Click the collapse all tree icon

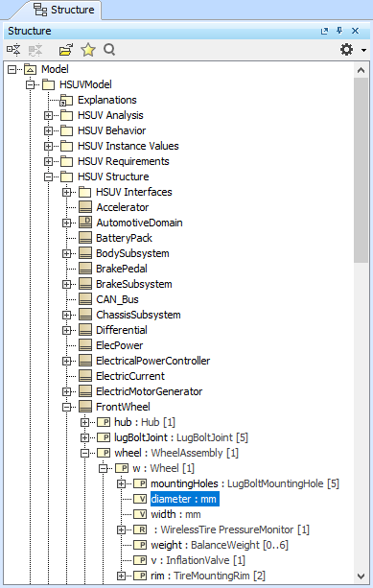(x=13, y=50)
